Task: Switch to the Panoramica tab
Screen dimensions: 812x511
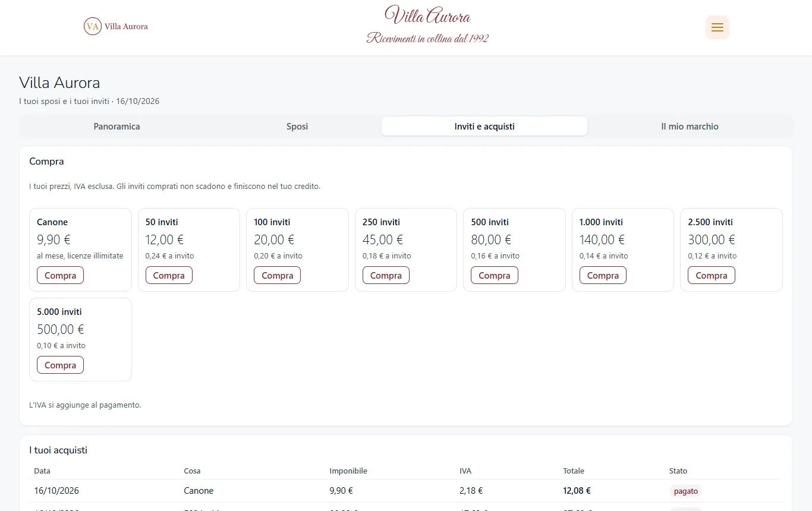Action: tap(117, 127)
